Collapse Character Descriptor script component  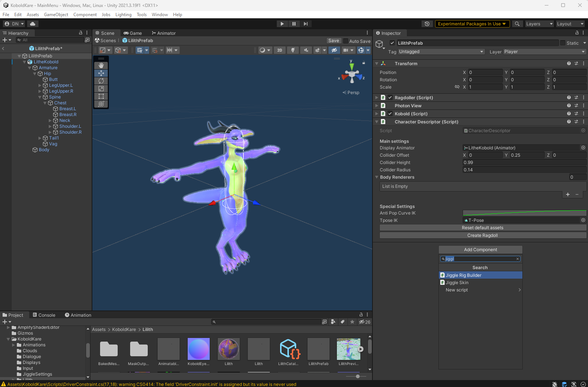click(x=376, y=122)
